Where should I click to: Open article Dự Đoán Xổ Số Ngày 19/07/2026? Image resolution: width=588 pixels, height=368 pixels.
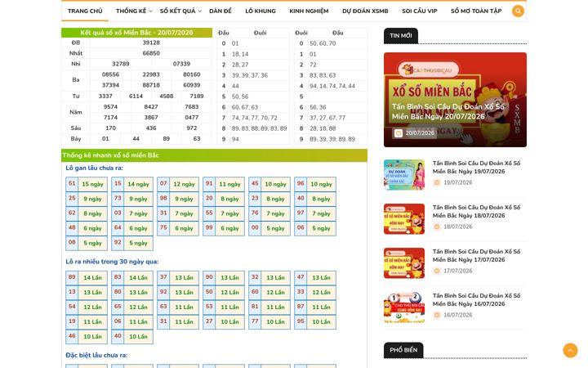click(x=476, y=167)
